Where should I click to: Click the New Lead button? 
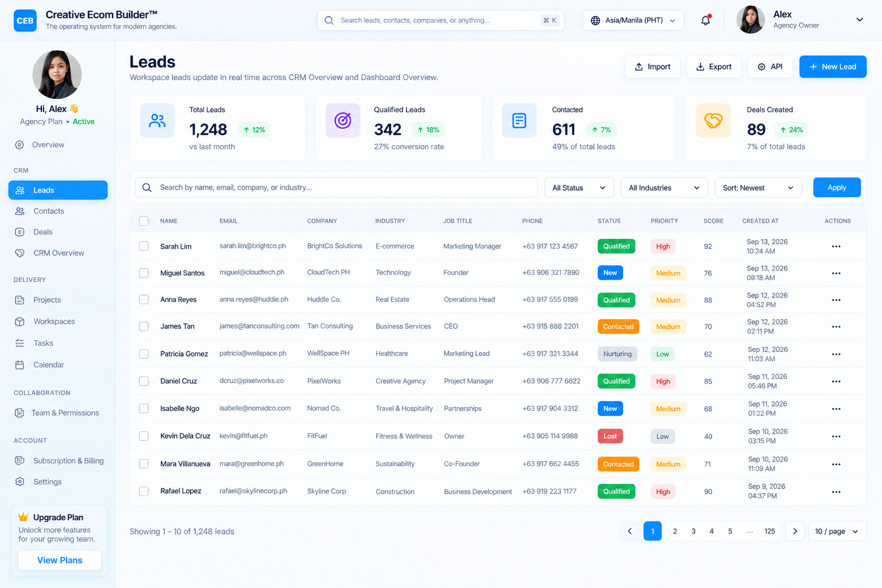click(833, 67)
